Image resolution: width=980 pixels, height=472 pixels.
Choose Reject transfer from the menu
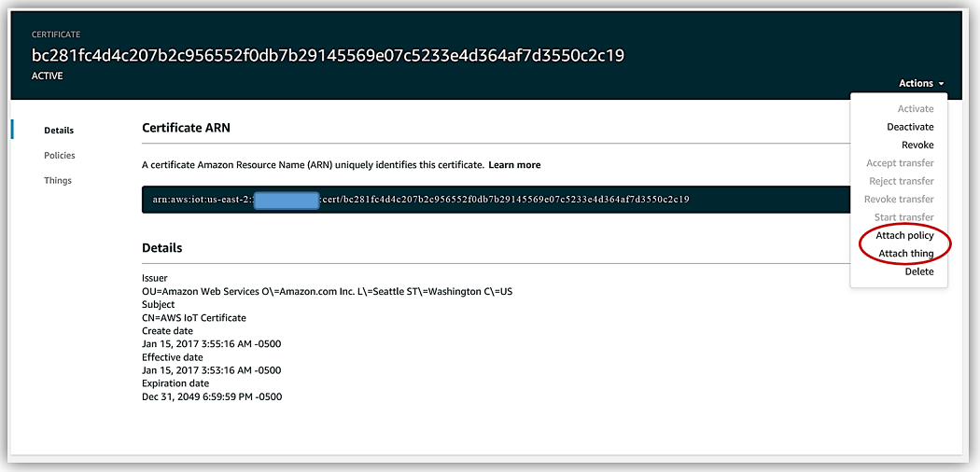coord(901,181)
